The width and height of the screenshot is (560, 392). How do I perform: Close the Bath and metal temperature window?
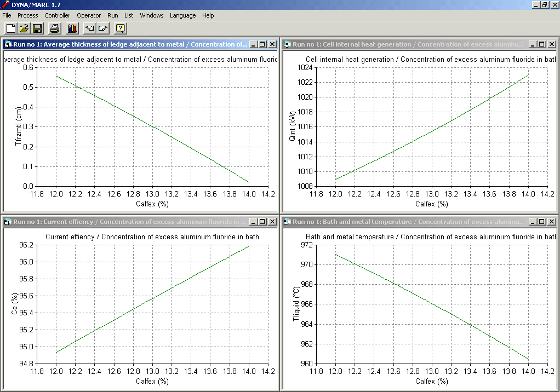pyautogui.click(x=551, y=222)
